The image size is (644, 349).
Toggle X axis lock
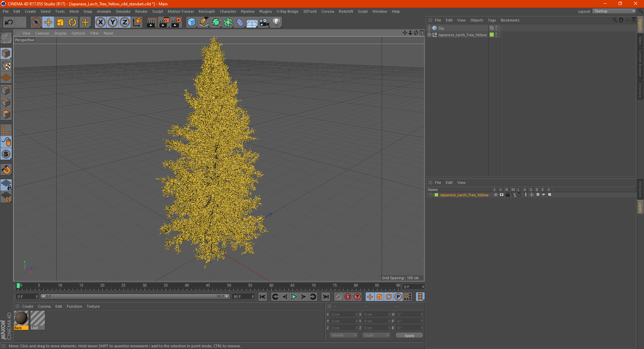(x=100, y=22)
